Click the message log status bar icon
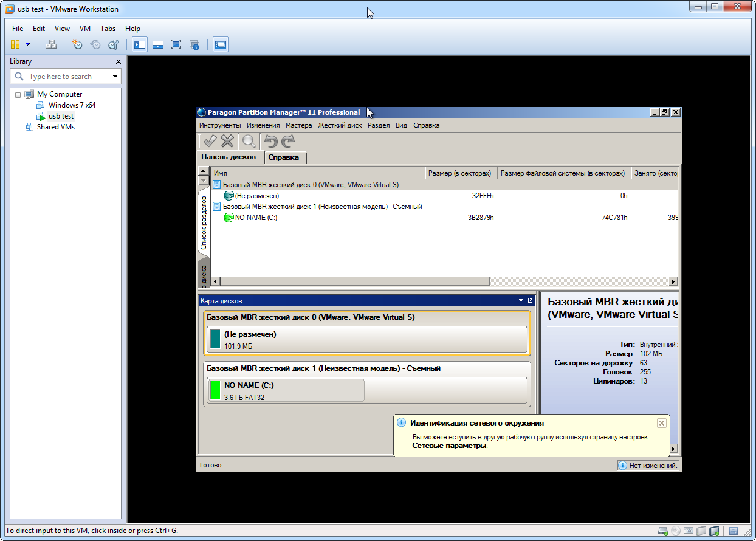 click(x=734, y=531)
